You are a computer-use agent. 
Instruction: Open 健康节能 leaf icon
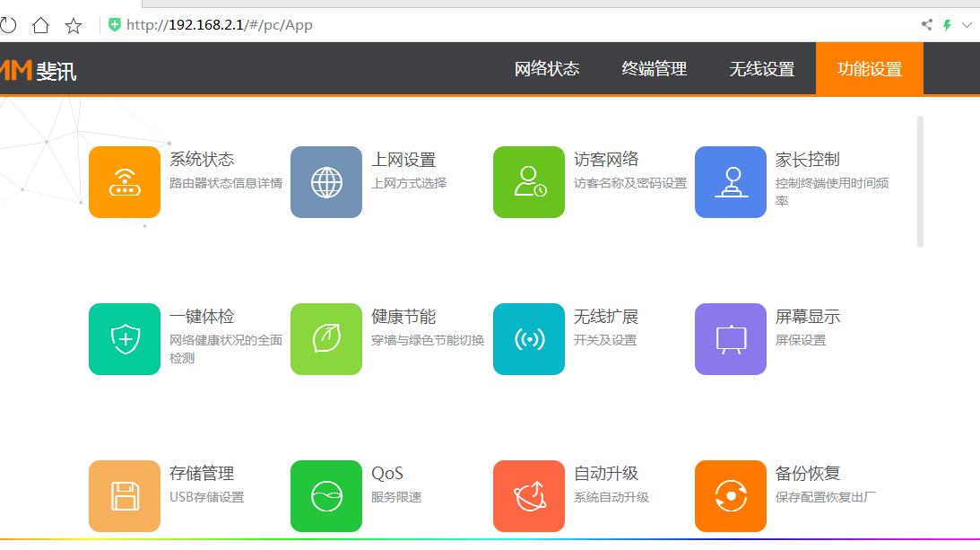click(x=326, y=338)
